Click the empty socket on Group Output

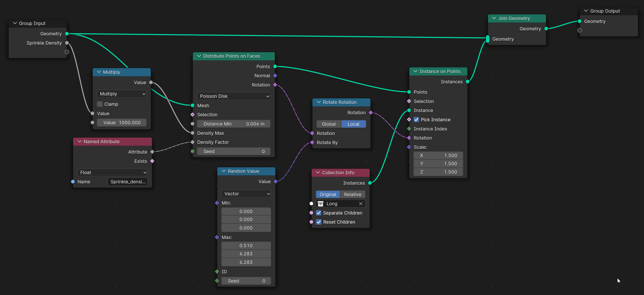click(x=580, y=30)
